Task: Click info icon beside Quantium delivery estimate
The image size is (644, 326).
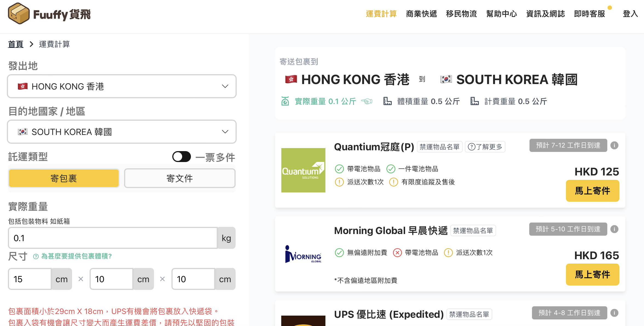Action: (x=614, y=145)
